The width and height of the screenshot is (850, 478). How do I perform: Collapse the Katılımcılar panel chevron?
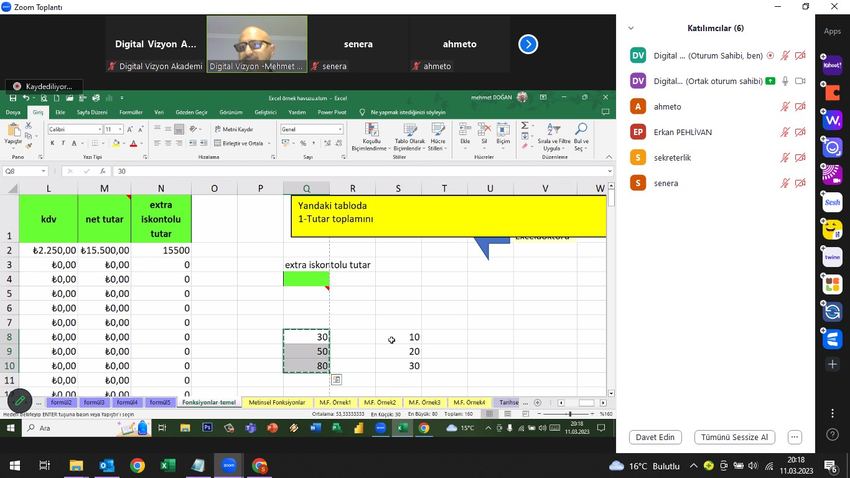[x=631, y=28]
